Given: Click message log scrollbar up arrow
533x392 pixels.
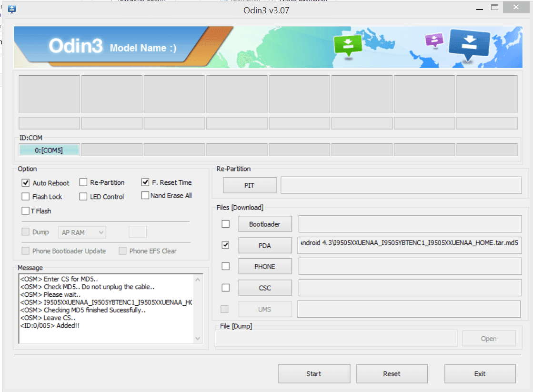Looking at the screenshot, I should coord(198,280).
